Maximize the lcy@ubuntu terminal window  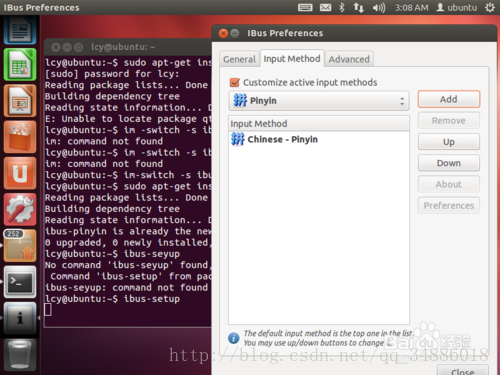tap(78, 47)
